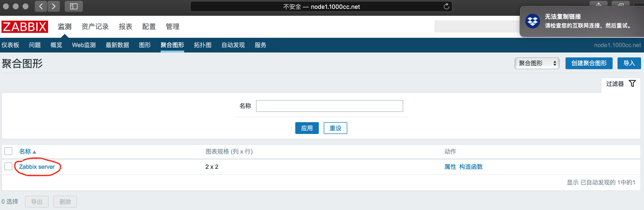Screen dimensions: 644x210
Task: Click the 名称 filter input field
Action: (329, 106)
